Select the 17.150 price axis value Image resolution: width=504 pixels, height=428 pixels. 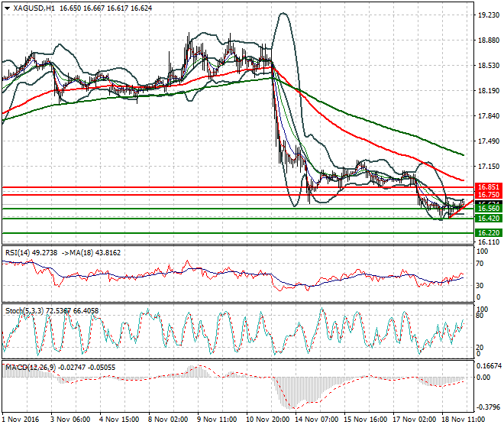tap(489, 167)
